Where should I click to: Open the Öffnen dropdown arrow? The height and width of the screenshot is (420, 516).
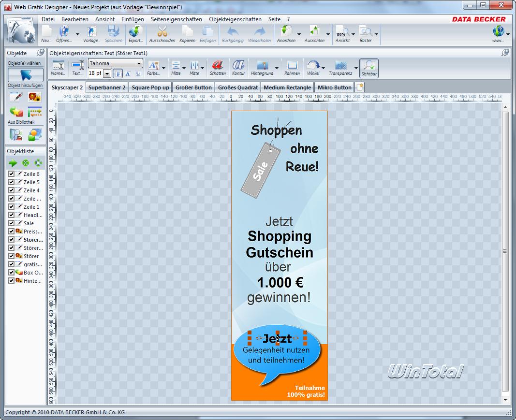coord(77,34)
